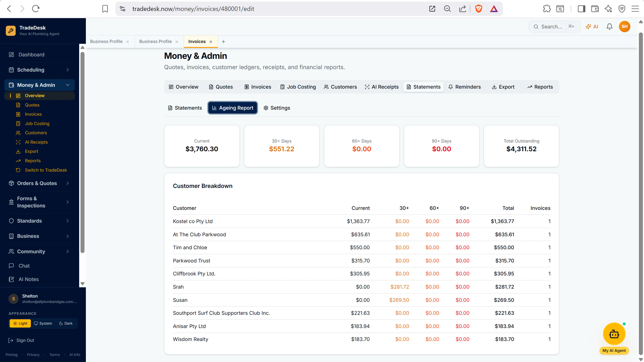Click the Search input field
644x362 pixels.
click(x=554, y=27)
